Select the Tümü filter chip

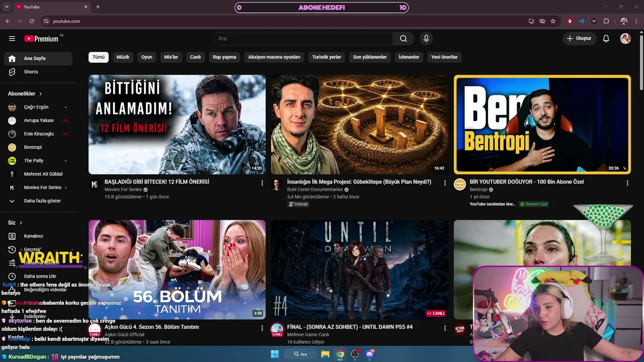99,57
